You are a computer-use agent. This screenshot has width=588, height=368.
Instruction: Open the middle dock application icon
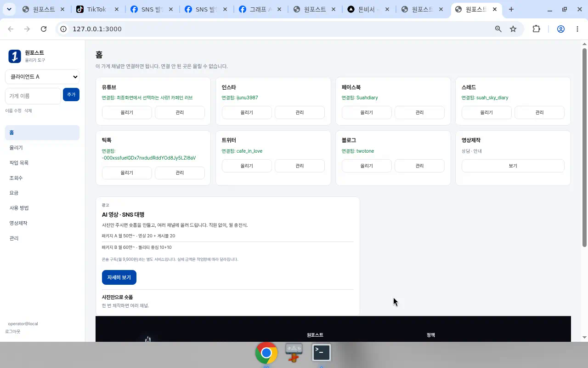294,353
